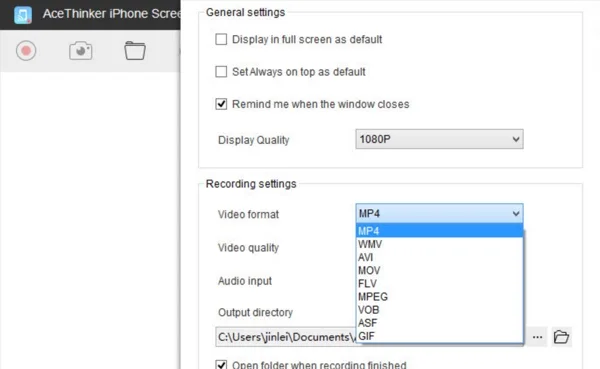The image size is (600, 369).
Task: Click the Video format label
Action: (248, 214)
